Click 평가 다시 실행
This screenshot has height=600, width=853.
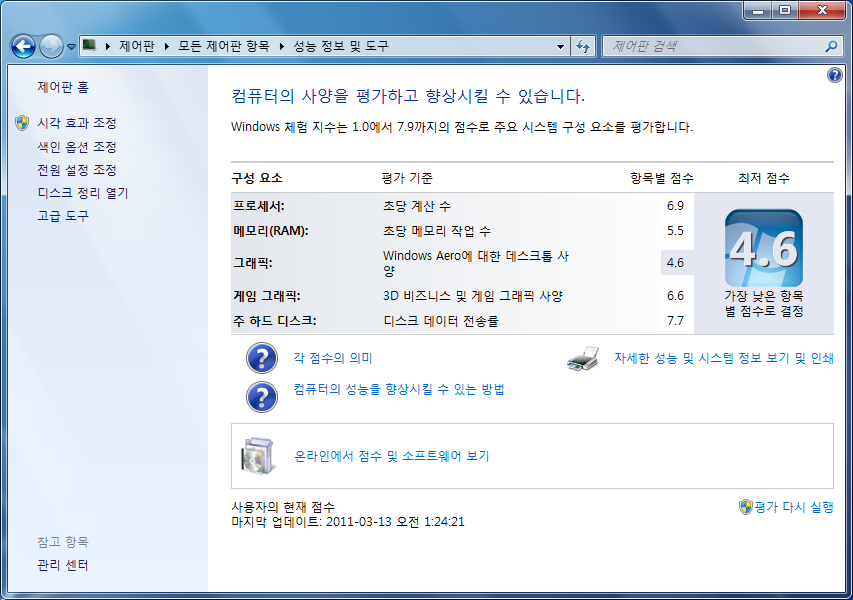point(794,507)
